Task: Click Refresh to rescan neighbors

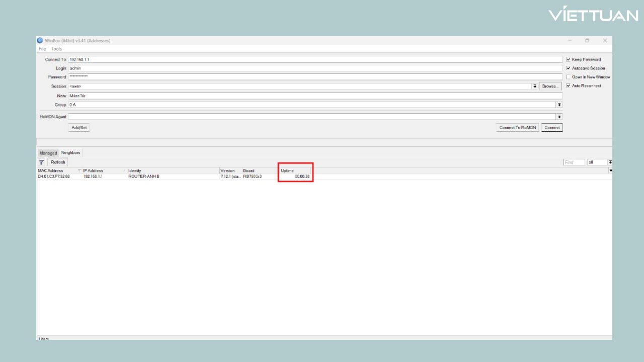Action: click(x=58, y=162)
